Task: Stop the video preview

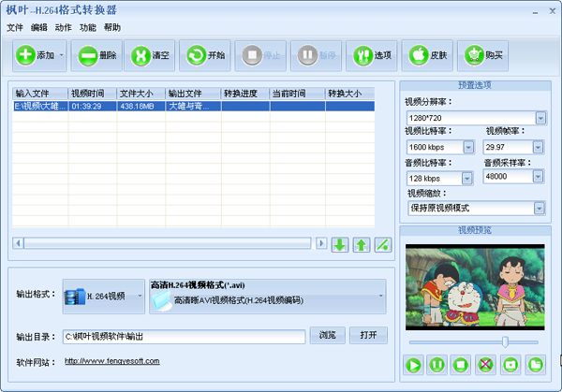Action: (x=461, y=365)
